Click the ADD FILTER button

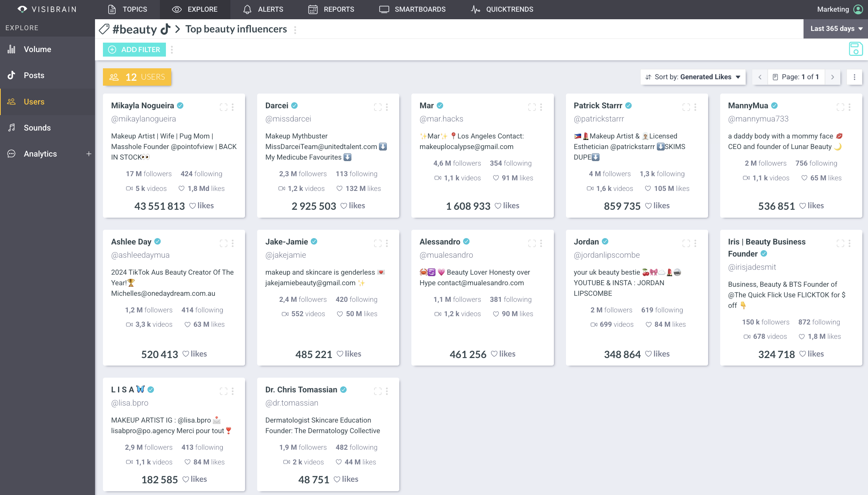[134, 49]
